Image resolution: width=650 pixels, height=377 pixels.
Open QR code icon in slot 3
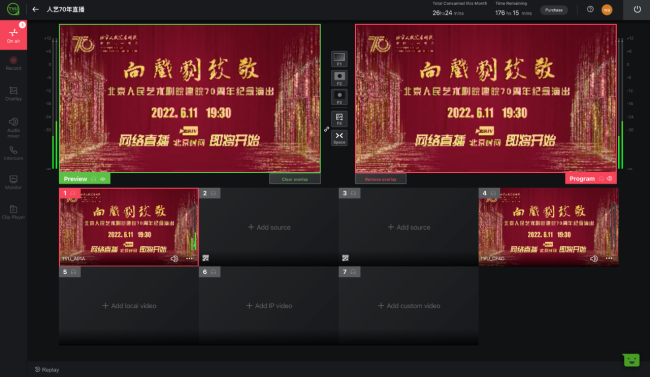coord(345,258)
